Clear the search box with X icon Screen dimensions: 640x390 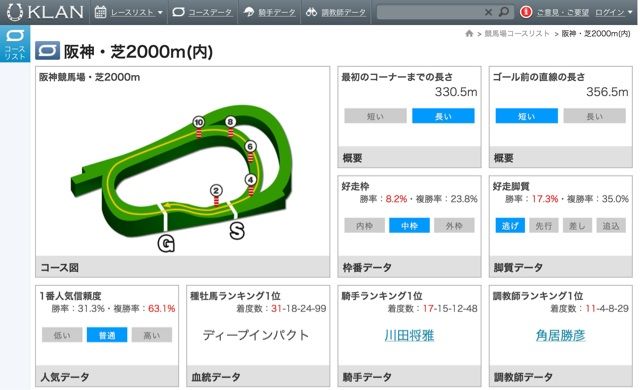(488, 12)
